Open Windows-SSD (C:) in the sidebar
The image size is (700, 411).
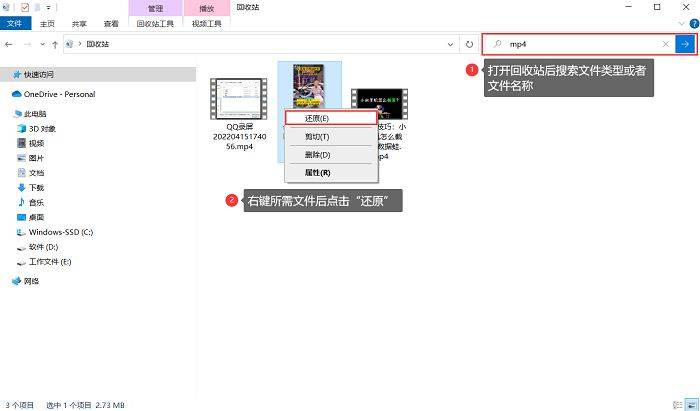point(60,232)
